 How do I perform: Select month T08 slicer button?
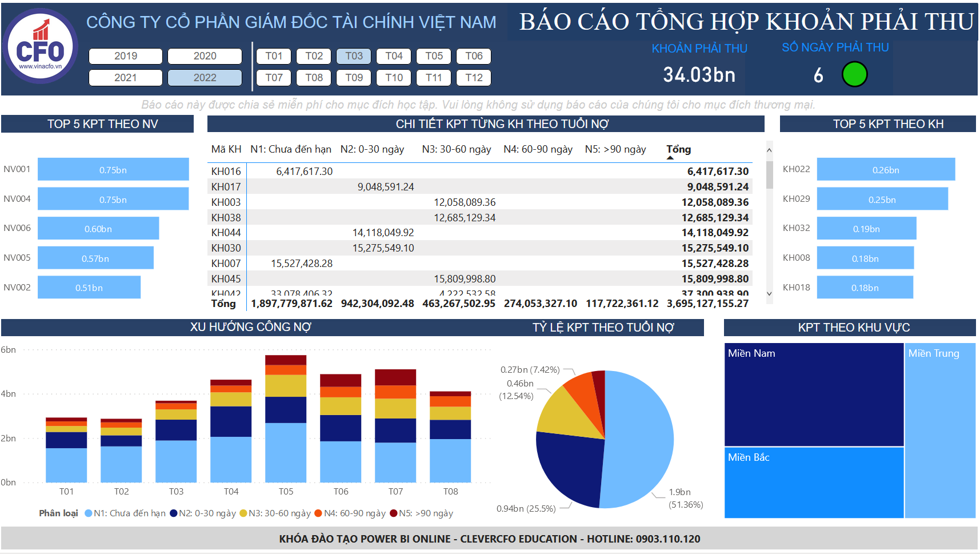click(x=314, y=78)
